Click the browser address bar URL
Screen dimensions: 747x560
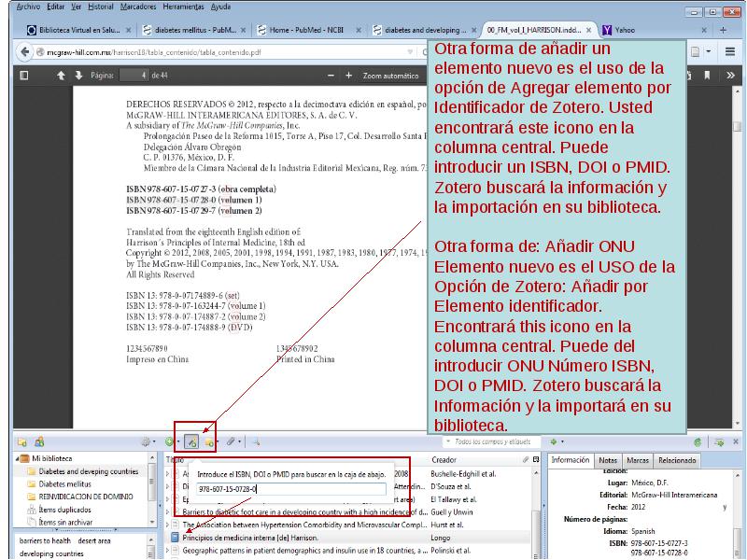pyautogui.click(x=154, y=52)
